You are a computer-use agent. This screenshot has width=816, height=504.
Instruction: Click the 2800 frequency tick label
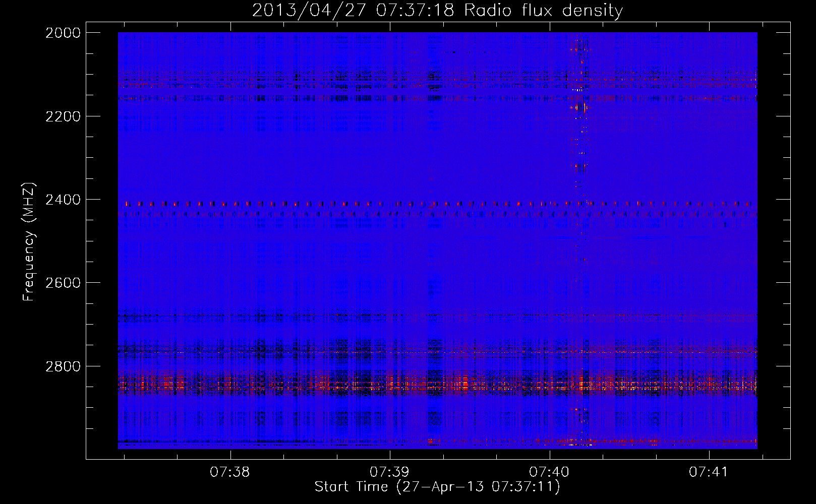(x=63, y=366)
